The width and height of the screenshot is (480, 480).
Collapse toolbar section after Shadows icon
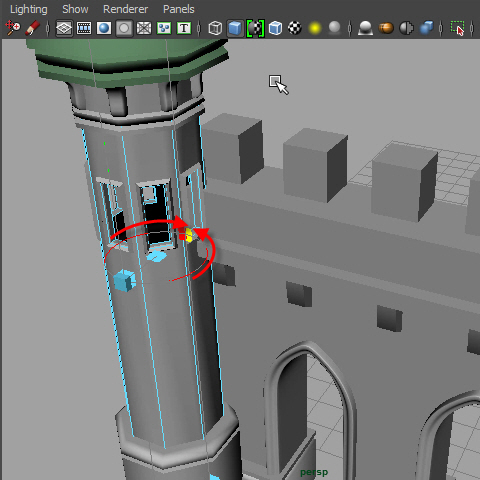click(x=350, y=28)
